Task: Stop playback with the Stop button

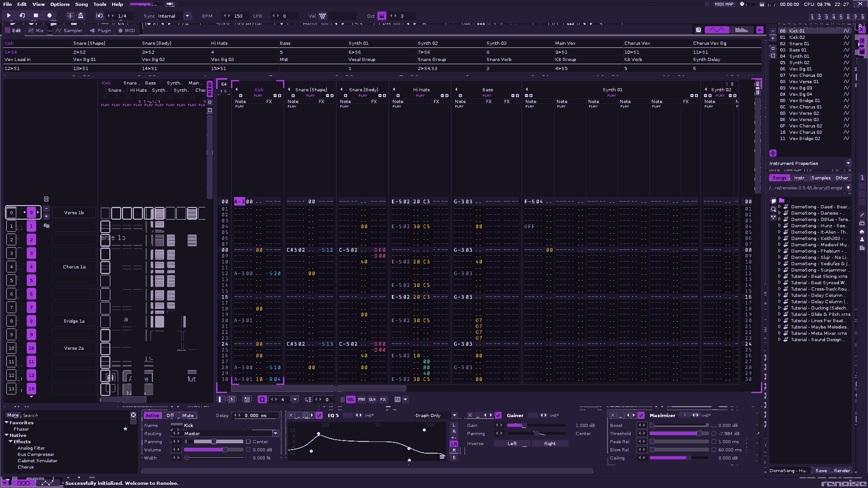Action: [36, 15]
